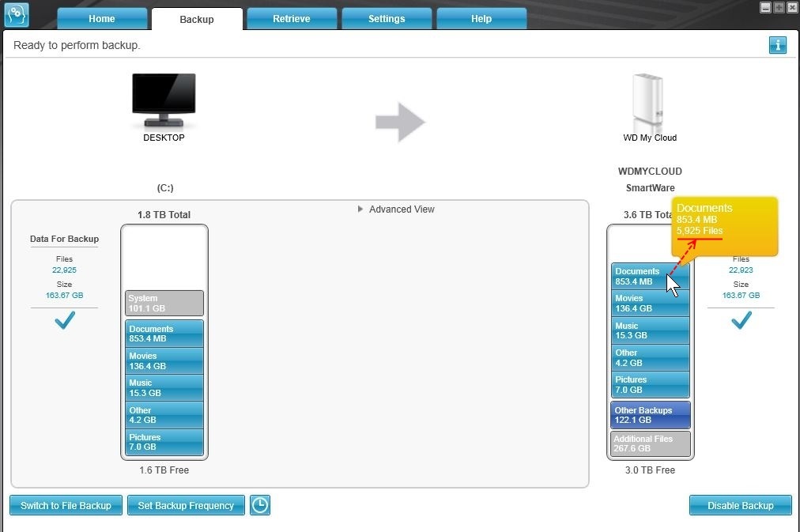Viewport: 800px width, 532px height.
Task: Open the Help tab
Action: tap(481, 19)
